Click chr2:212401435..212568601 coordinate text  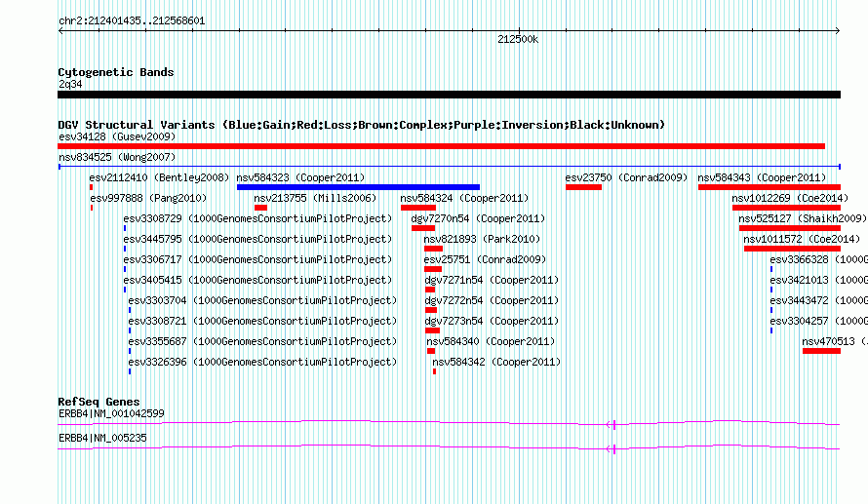(x=132, y=21)
